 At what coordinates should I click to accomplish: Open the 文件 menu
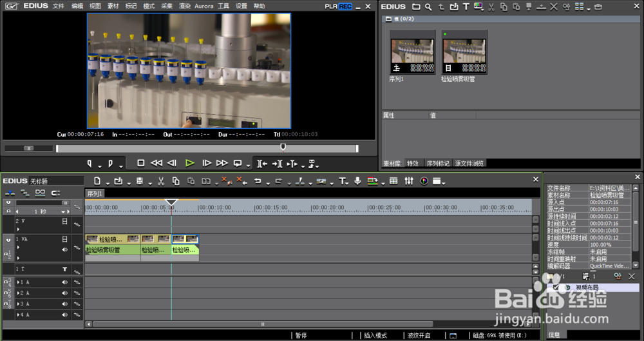click(x=59, y=6)
